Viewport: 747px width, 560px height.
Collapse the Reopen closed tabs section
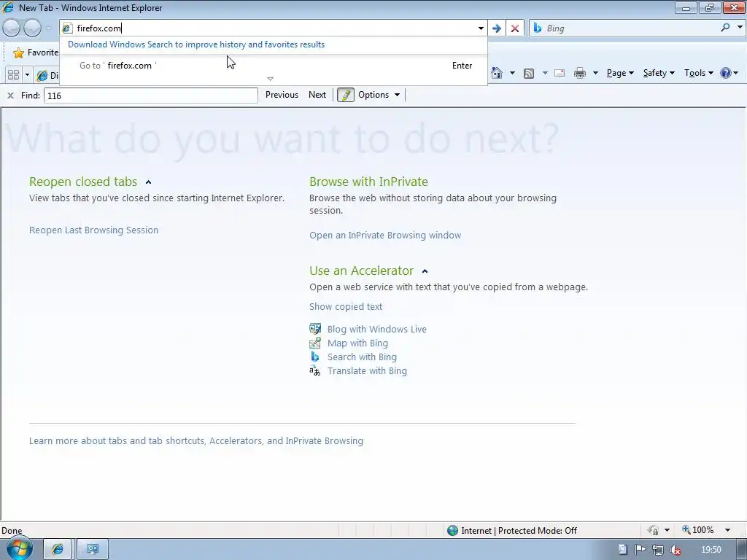[x=148, y=182]
